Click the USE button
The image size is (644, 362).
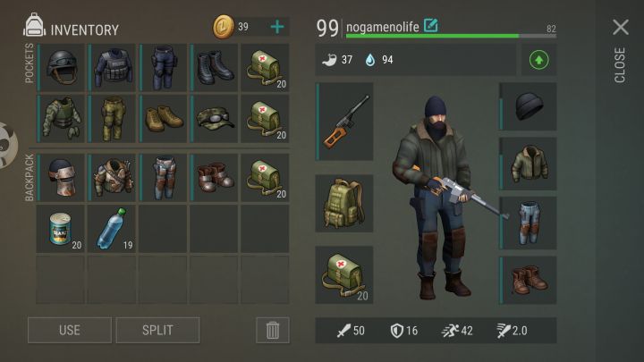[x=70, y=330]
